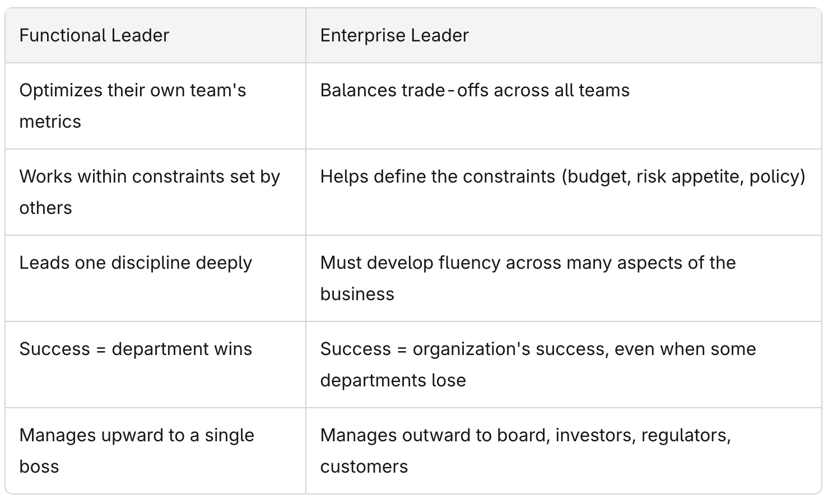Select the Leads one discipline deeply cell
Viewport: 828px width, 504px height.
pyautogui.click(x=155, y=278)
